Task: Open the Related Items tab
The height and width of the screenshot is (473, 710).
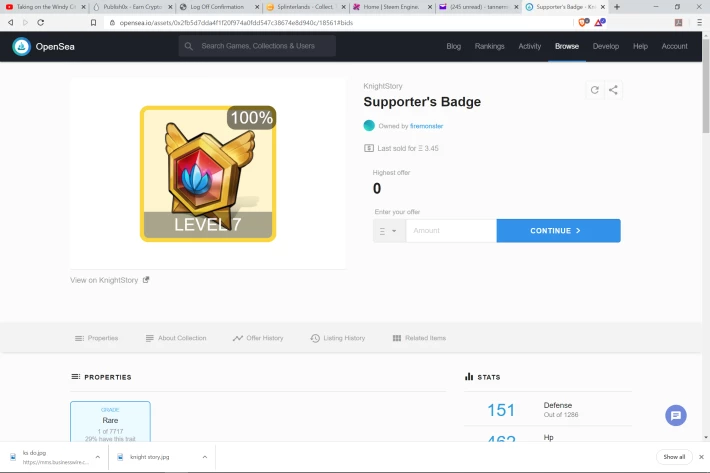Action: [419, 338]
